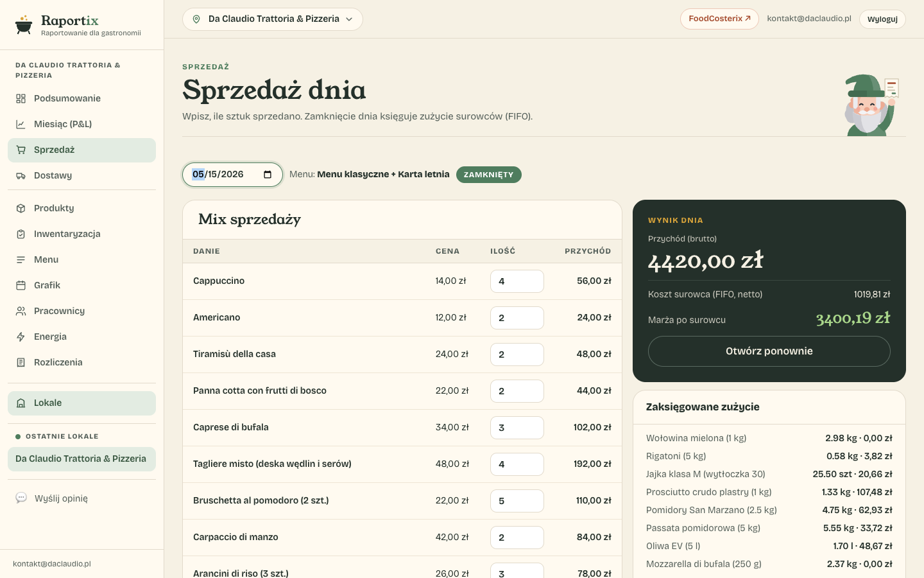Click the Rozliczenia document icon
The width and height of the screenshot is (924, 578).
(x=21, y=362)
